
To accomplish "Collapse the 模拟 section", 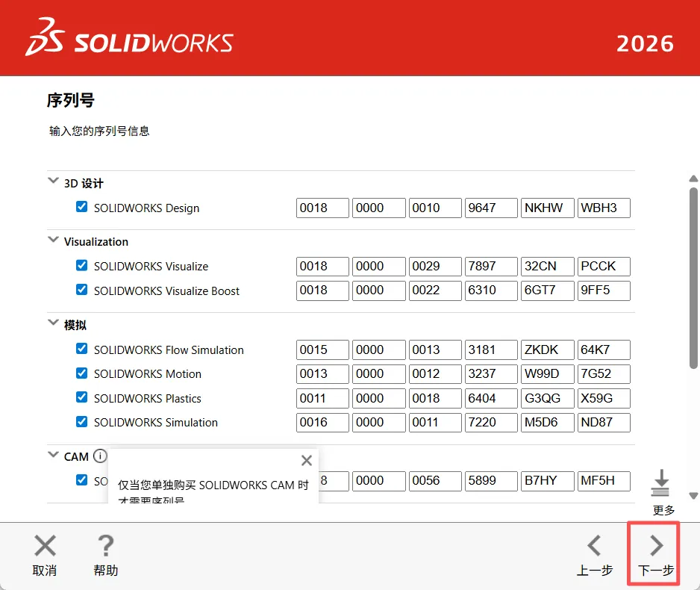I will click(x=53, y=323).
